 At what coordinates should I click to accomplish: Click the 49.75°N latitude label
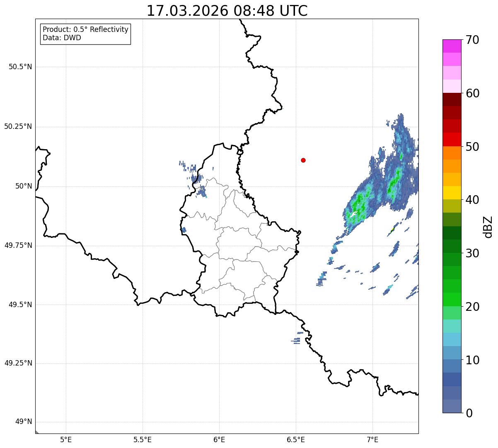(18, 245)
